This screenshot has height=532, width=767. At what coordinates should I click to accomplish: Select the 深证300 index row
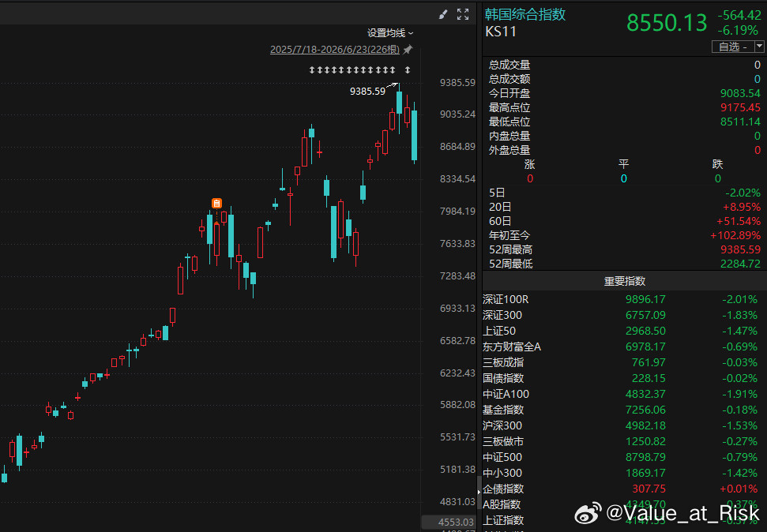625,315
